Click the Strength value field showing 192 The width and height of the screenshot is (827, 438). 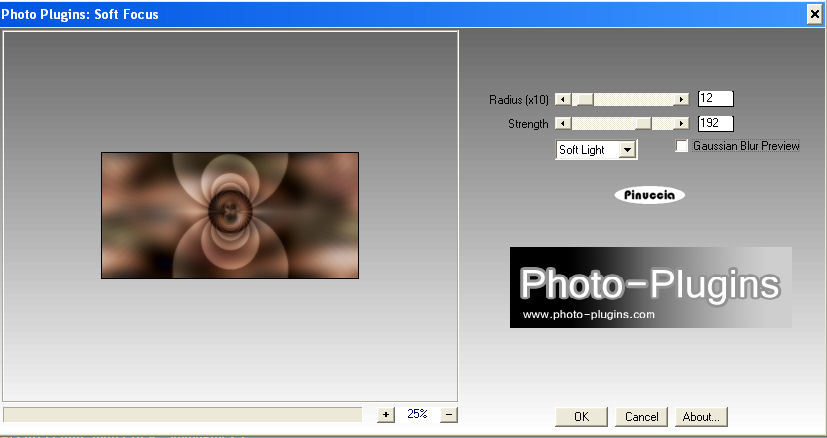tap(716, 123)
